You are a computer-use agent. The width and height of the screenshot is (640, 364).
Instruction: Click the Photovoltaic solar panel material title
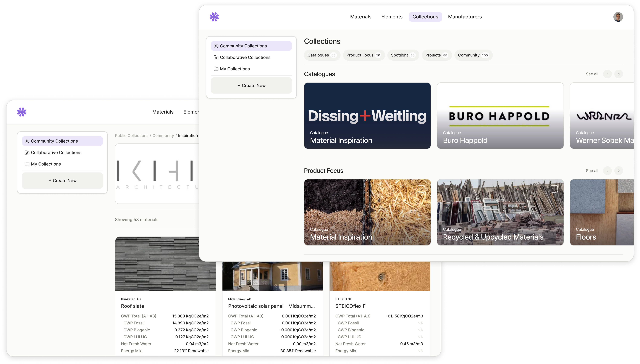[x=271, y=306]
